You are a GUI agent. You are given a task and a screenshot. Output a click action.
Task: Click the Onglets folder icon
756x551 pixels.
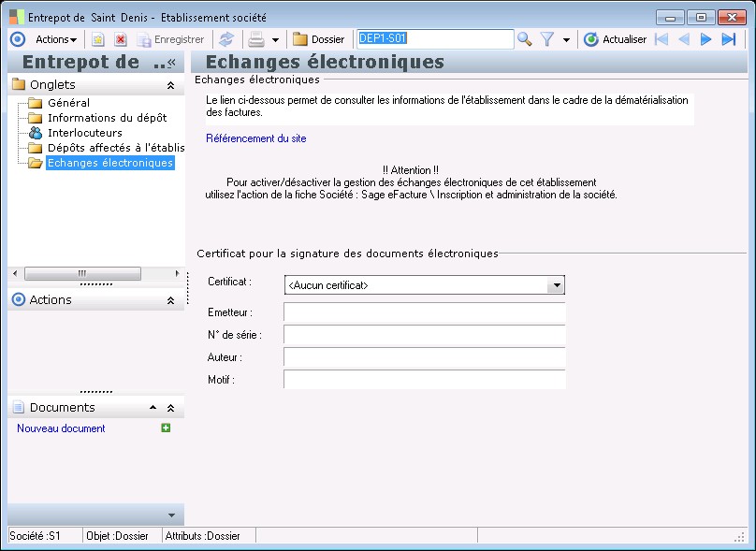(x=19, y=84)
